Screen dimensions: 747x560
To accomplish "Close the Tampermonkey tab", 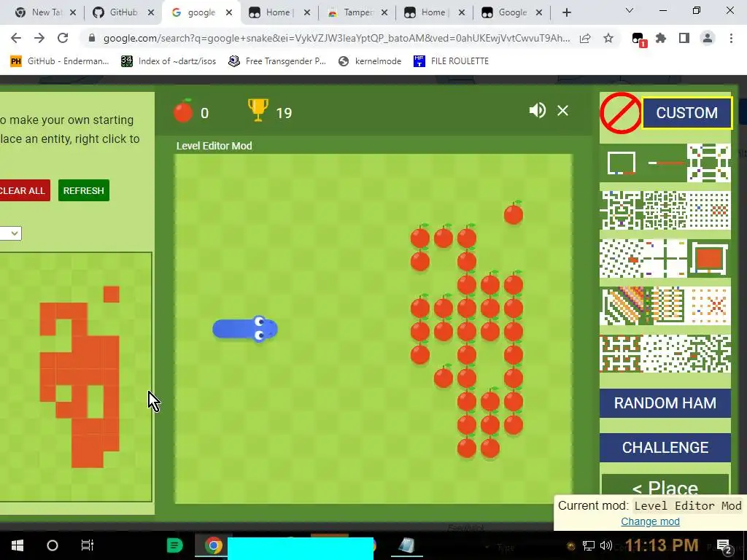I will tap(384, 13).
